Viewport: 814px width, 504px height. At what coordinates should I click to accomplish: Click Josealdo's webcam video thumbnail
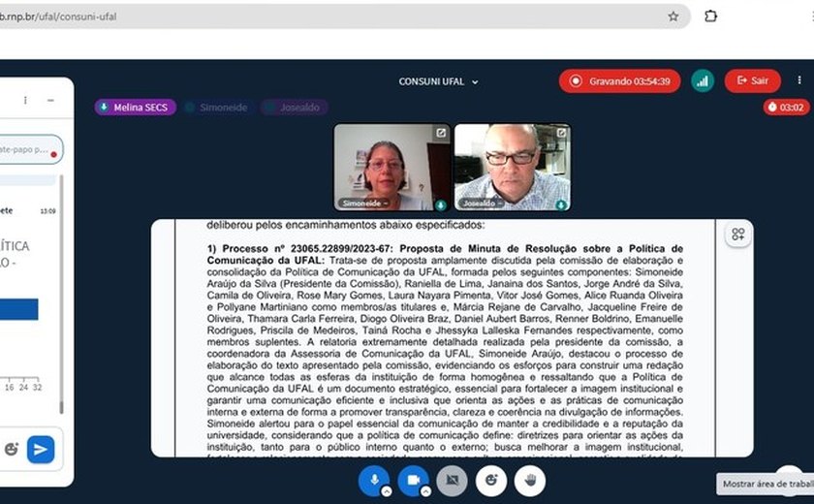[x=513, y=167]
